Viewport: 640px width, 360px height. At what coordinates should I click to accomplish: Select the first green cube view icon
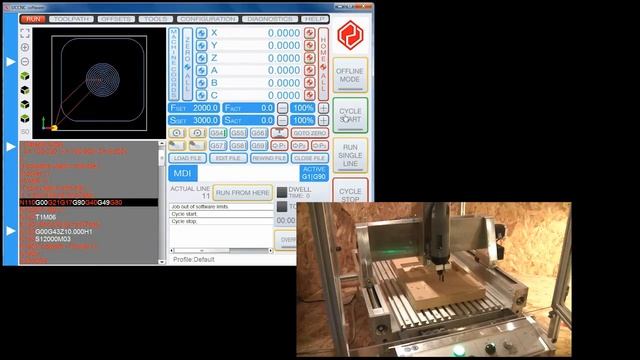pyautogui.click(x=25, y=76)
